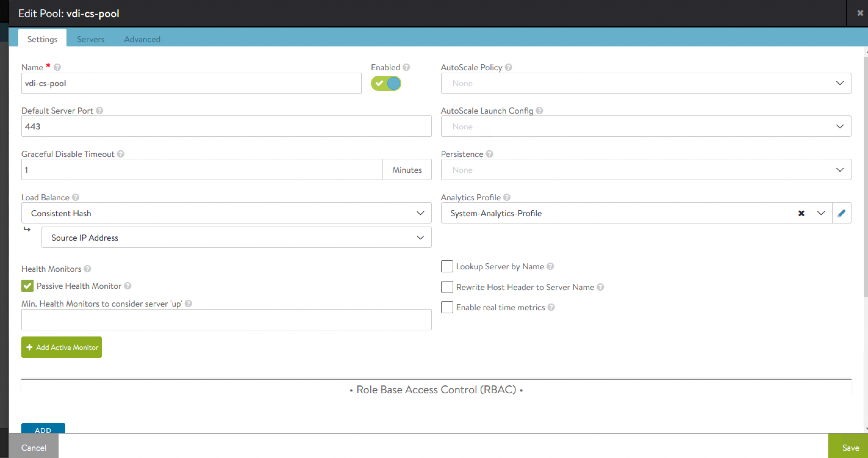Open the Load Balance Consistent Hash dropdown
Viewport: 868px width, 458px height.
point(226,213)
